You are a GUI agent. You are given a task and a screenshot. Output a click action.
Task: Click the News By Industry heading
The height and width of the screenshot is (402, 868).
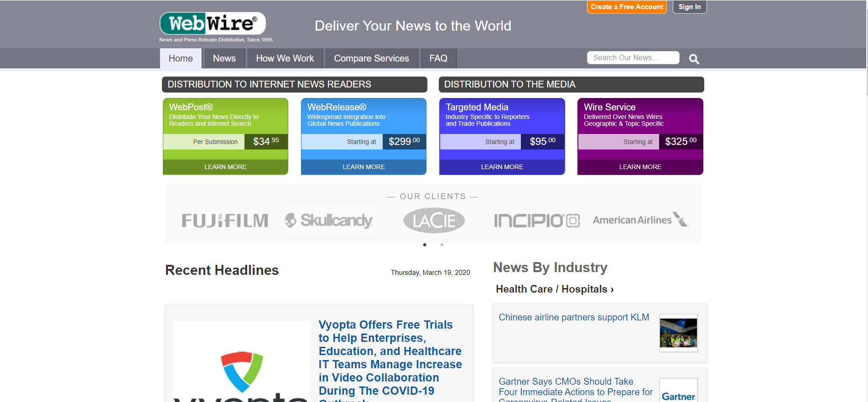[550, 268]
